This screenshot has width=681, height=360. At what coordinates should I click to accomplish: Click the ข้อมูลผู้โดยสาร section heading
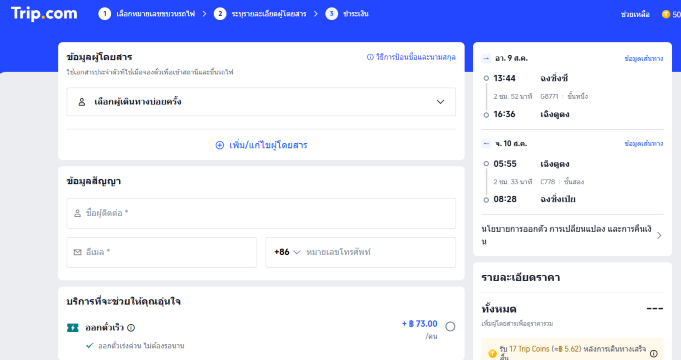click(99, 57)
